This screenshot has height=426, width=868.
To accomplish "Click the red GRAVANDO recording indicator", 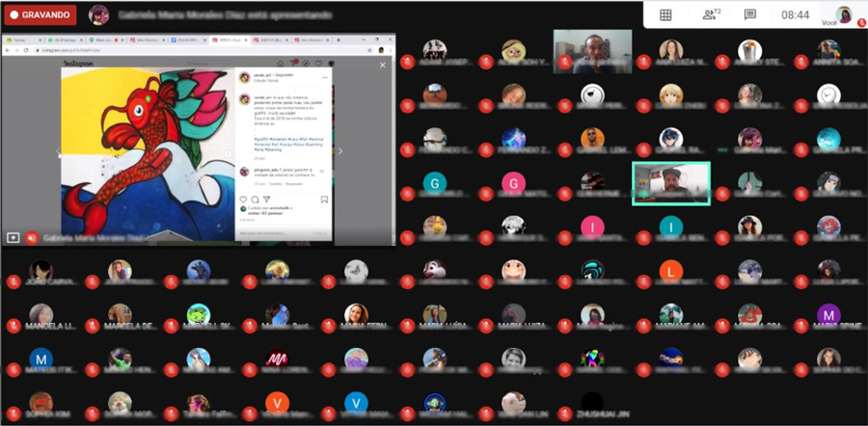I will click(40, 14).
